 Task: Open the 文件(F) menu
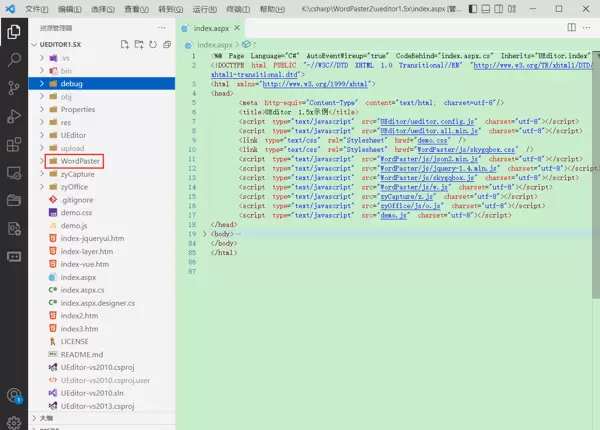[37, 8]
